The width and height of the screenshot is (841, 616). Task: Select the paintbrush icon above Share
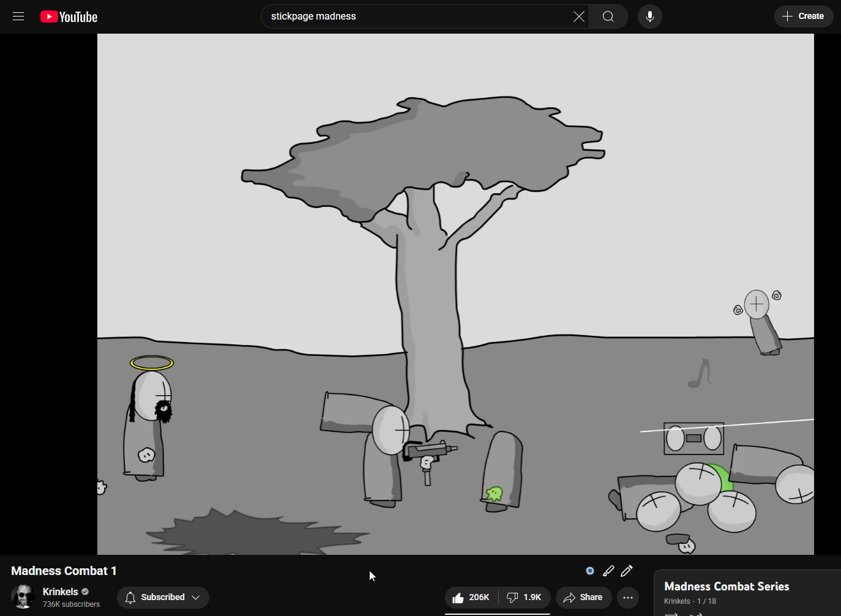[608, 571]
